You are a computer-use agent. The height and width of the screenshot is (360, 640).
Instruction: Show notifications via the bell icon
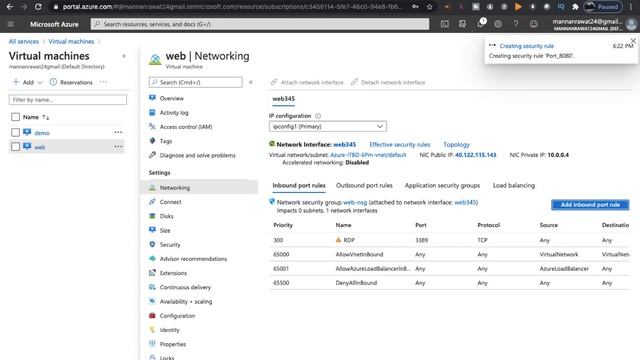pyautogui.click(x=480, y=24)
